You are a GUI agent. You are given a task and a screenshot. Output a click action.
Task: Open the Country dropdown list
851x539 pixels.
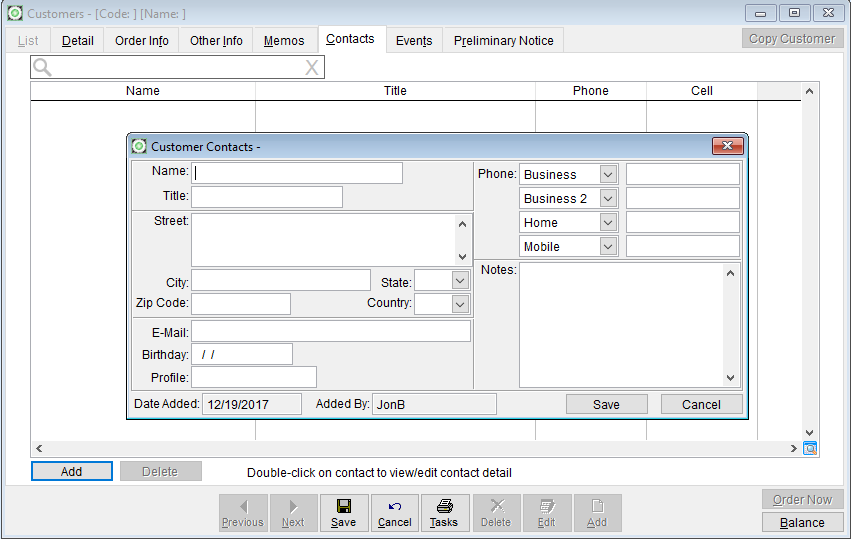pos(459,304)
